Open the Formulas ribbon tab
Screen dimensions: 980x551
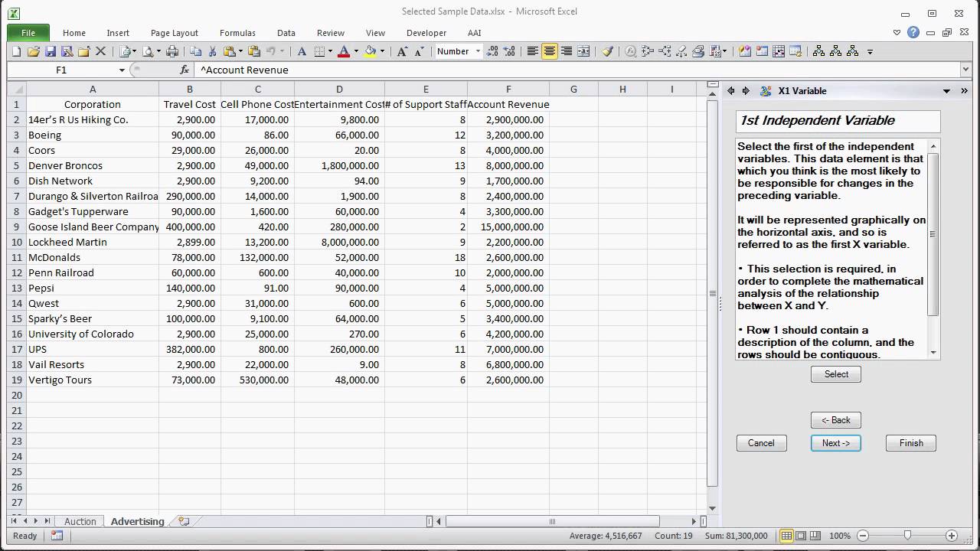pos(237,33)
